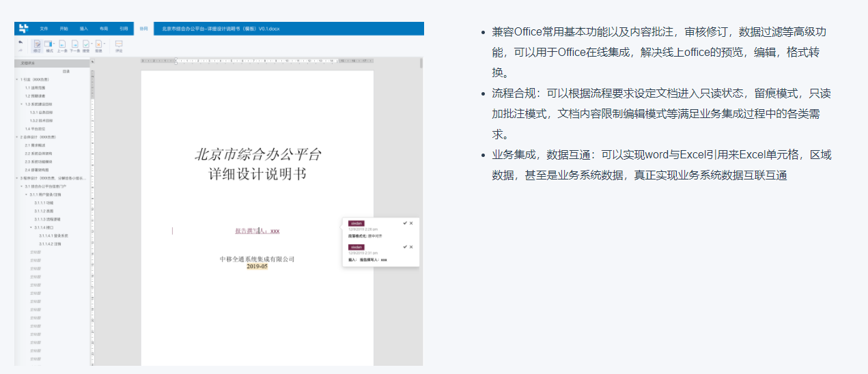The image size is (868, 374).
Task: Go to previous change with 上一条
Action: click(x=62, y=46)
